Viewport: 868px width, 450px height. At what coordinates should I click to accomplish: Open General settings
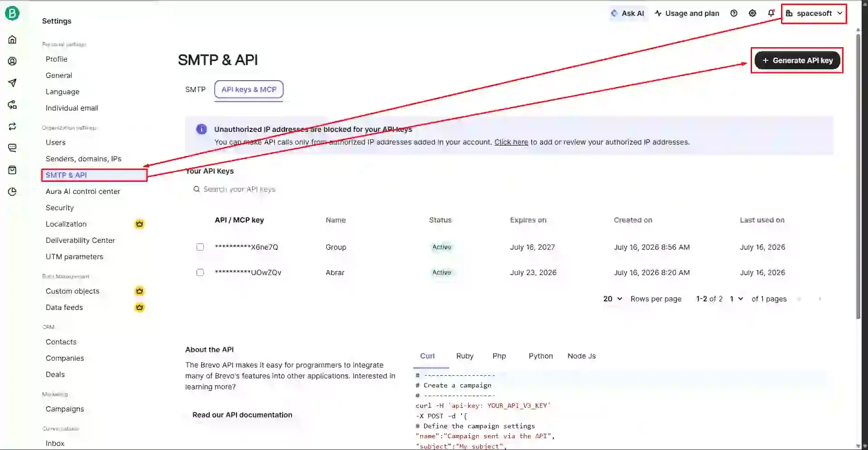pos(59,75)
